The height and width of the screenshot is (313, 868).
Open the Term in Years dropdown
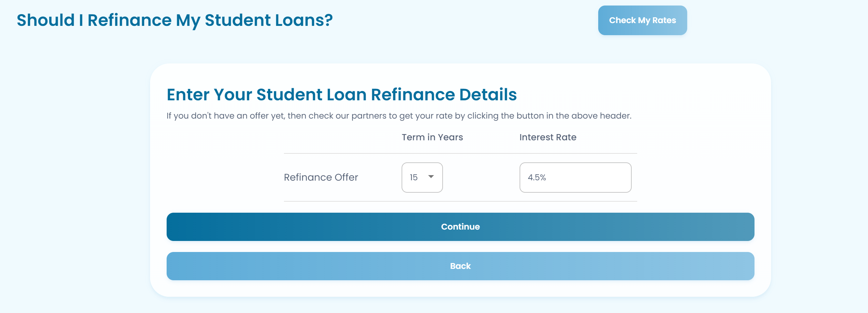point(422,178)
